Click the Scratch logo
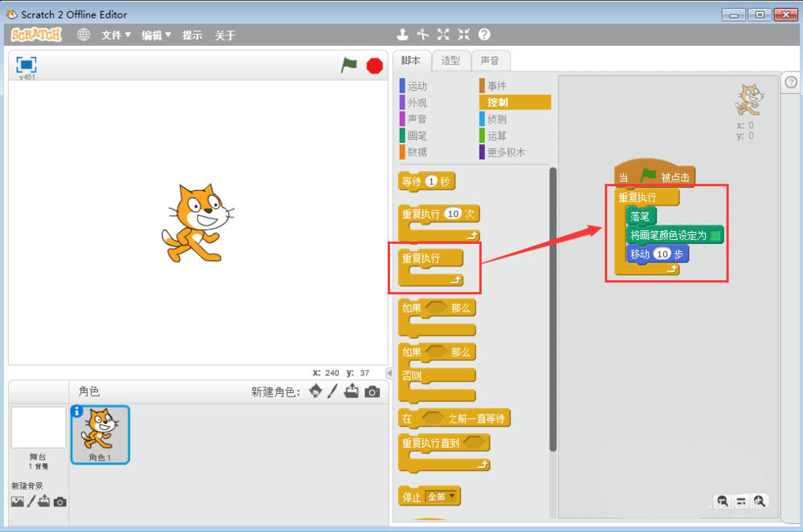803x532 pixels. [36, 35]
